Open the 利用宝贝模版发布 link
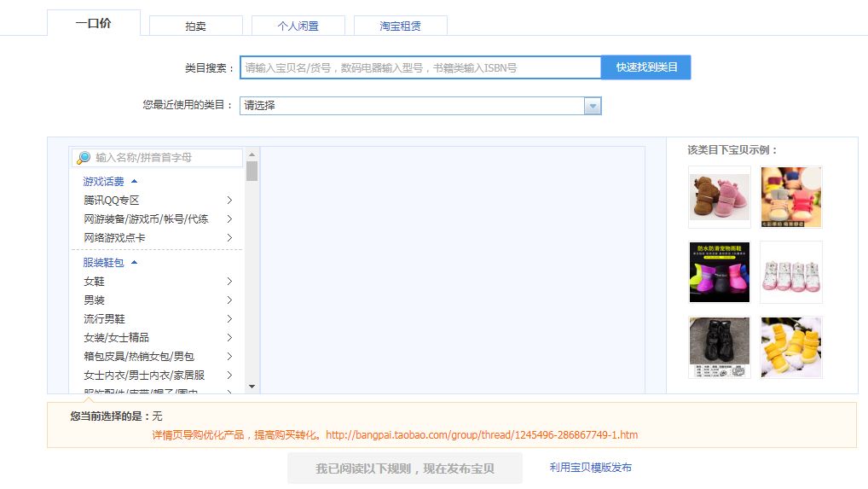This screenshot has height=489, width=868. (x=591, y=468)
